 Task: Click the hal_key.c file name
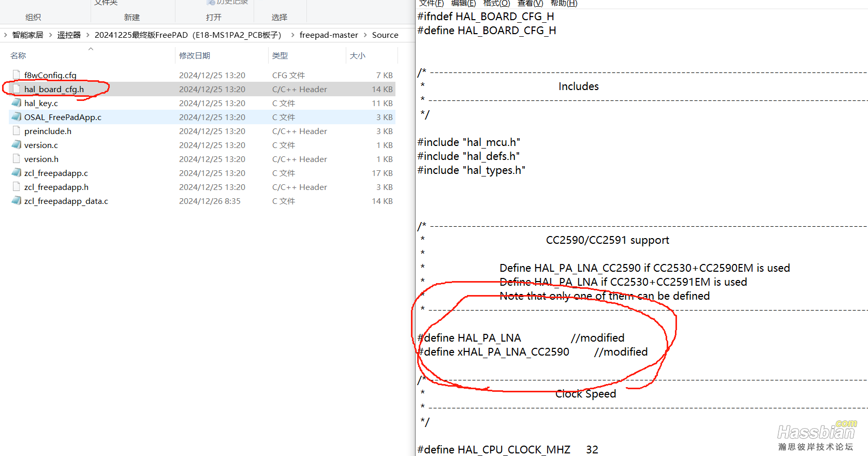(41, 103)
